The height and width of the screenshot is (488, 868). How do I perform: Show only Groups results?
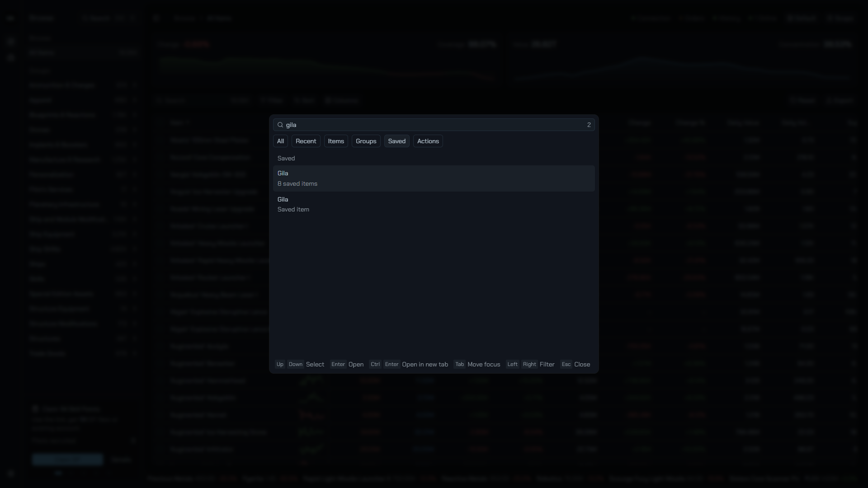pyautogui.click(x=366, y=141)
